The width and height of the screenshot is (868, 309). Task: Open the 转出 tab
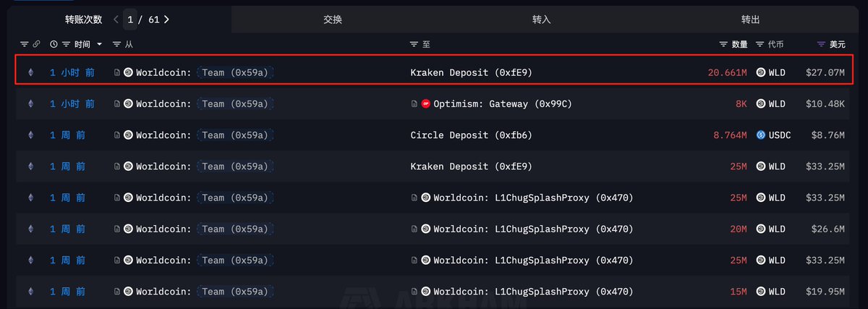click(x=751, y=20)
